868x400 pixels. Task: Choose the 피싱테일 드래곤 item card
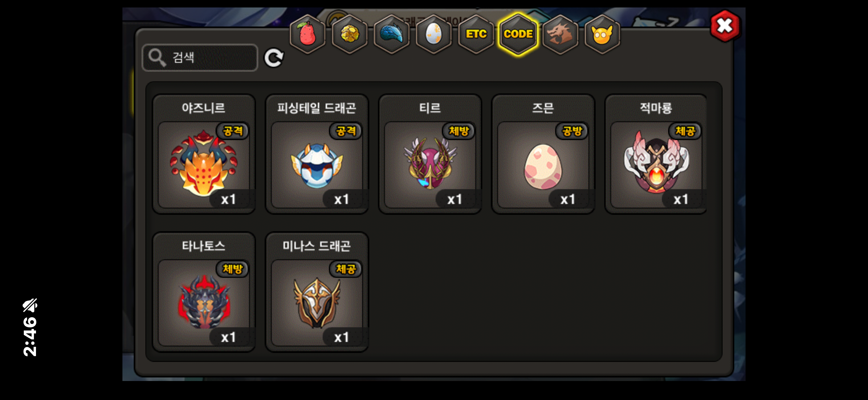click(x=317, y=154)
